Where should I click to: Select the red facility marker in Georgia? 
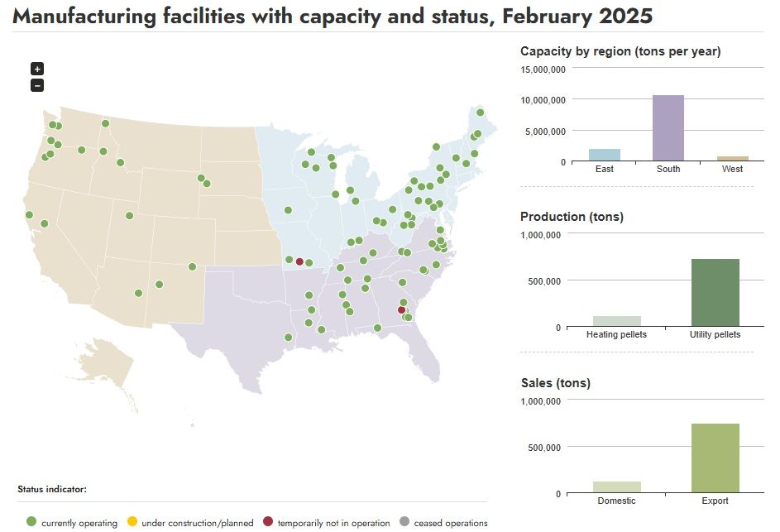click(402, 310)
